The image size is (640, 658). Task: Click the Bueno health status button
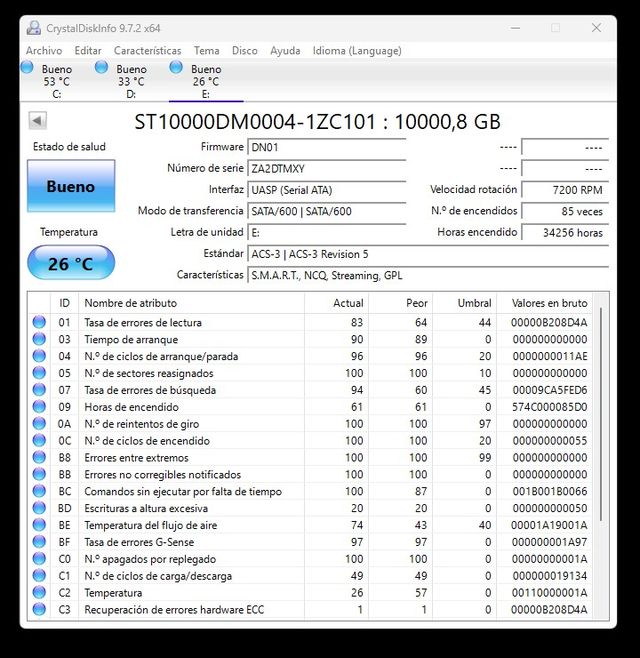(71, 186)
